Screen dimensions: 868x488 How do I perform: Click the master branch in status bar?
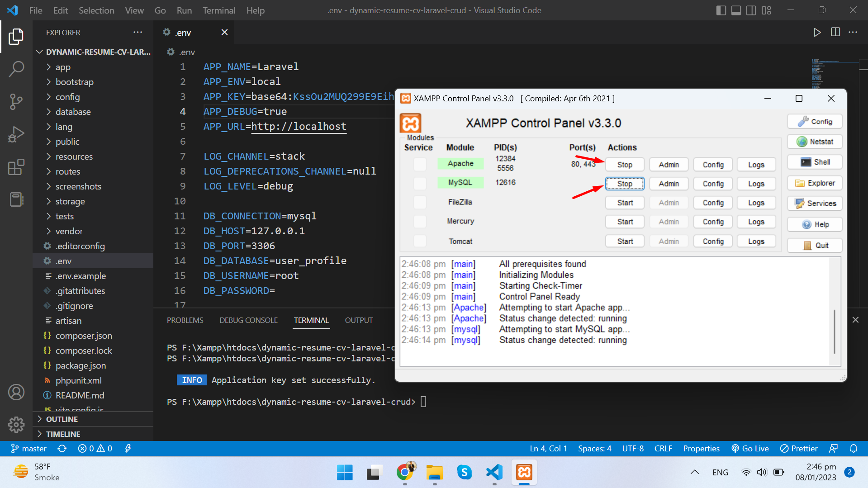coord(28,448)
